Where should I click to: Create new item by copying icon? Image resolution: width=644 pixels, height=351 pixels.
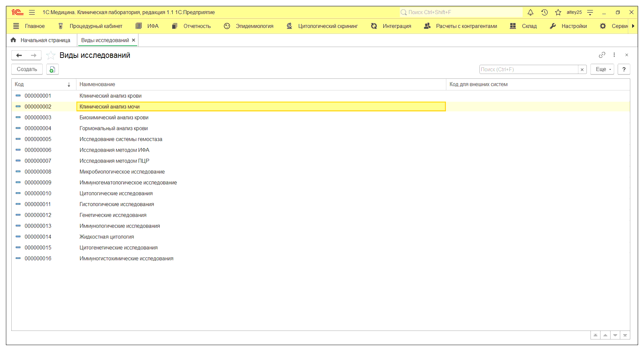pyautogui.click(x=52, y=69)
